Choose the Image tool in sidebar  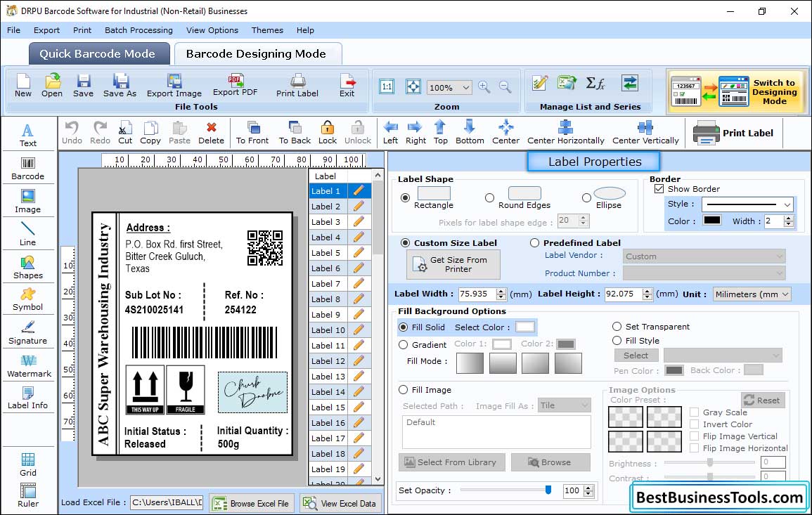point(27,202)
